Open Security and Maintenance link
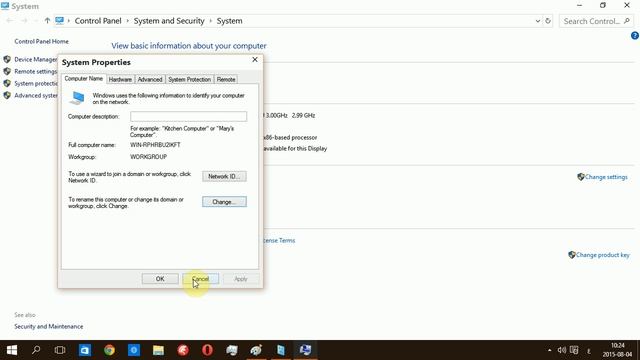Screen dimensions: 640x360 click(49, 327)
